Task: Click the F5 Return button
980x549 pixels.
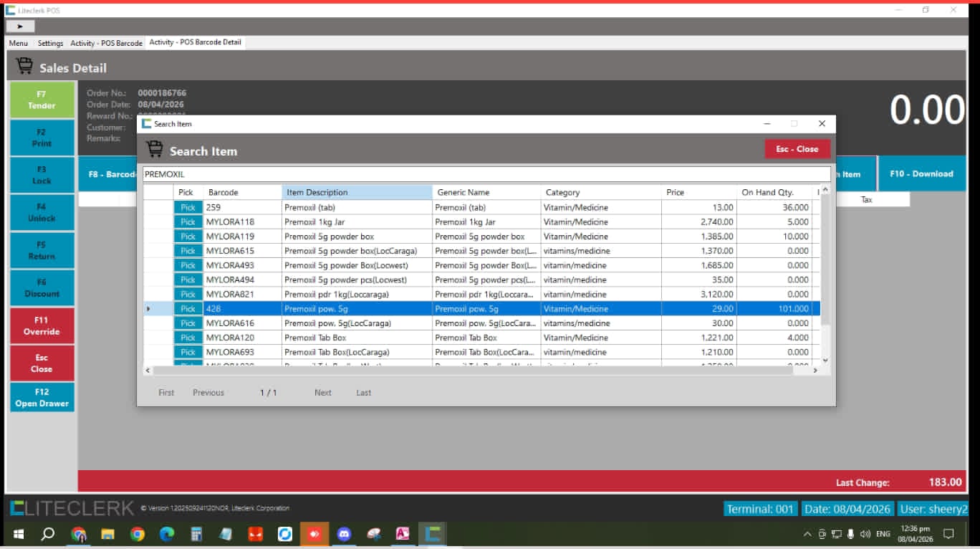Action: point(42,250)
